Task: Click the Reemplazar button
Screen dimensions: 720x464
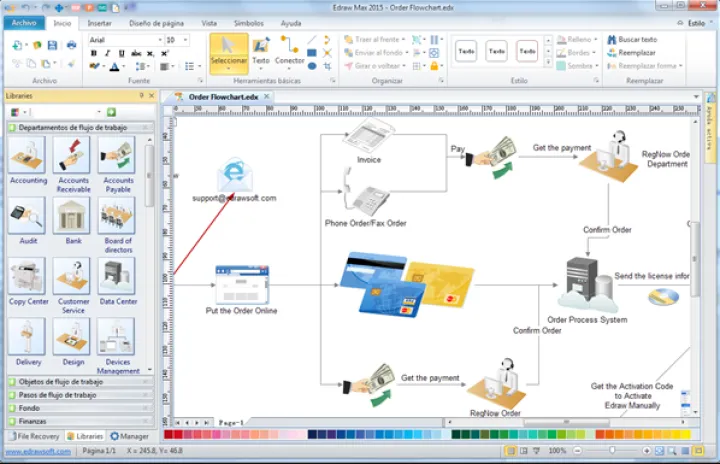Action: 636,52
